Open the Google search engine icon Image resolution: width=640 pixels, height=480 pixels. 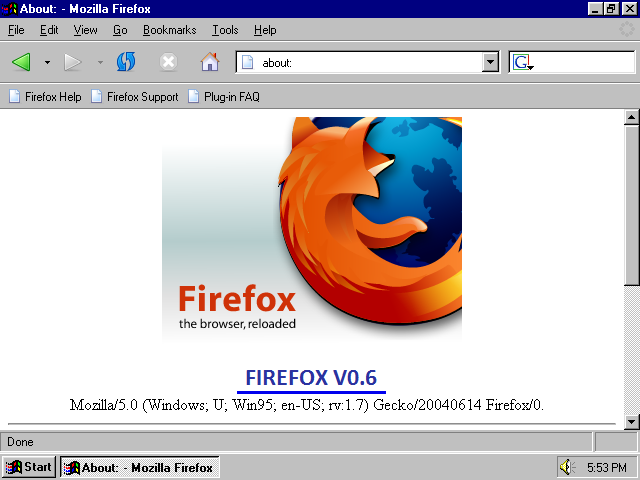(x=523, y=62)
